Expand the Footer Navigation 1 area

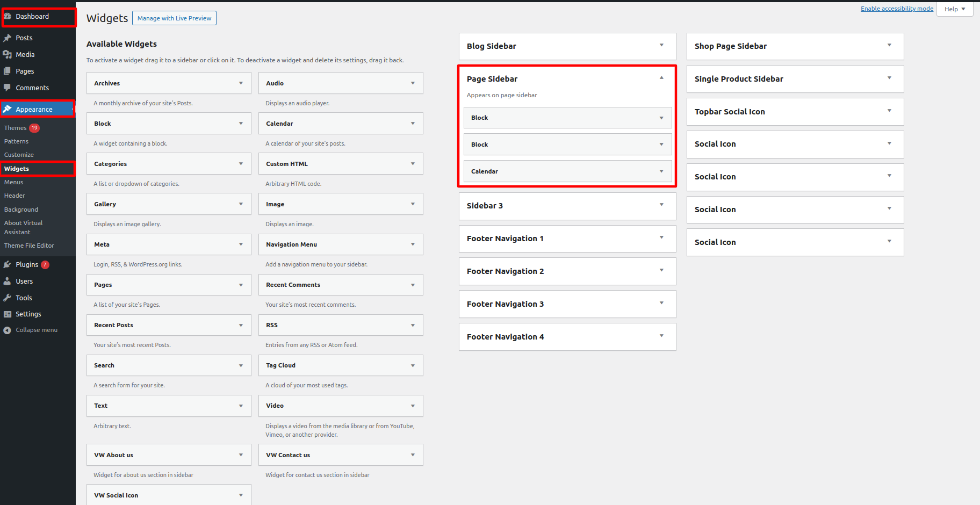point(661,238)
